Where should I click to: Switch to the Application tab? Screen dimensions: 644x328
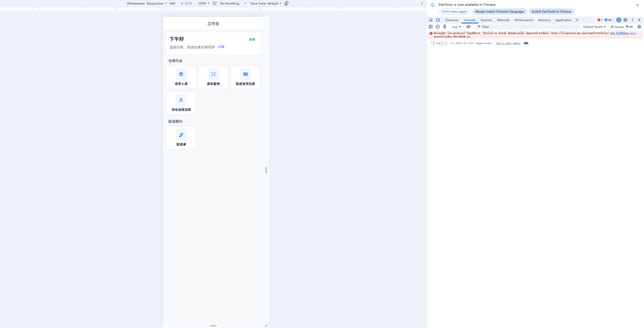click(x=563, y=20)
